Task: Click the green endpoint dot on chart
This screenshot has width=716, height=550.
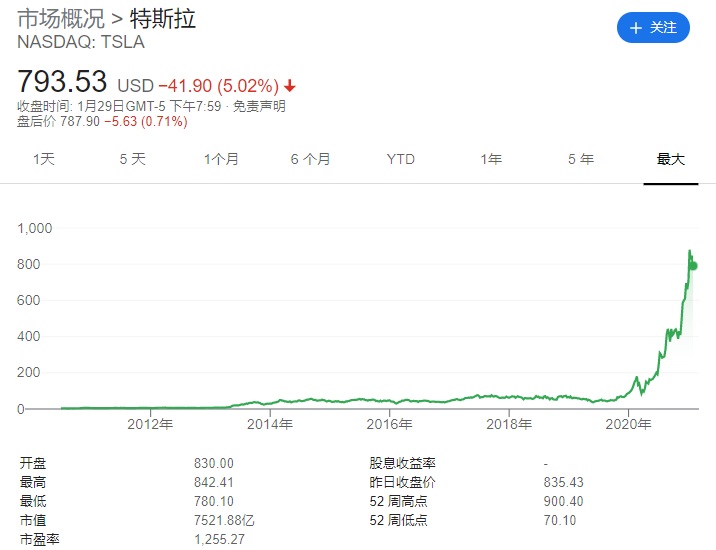Action: coord(694,266)
